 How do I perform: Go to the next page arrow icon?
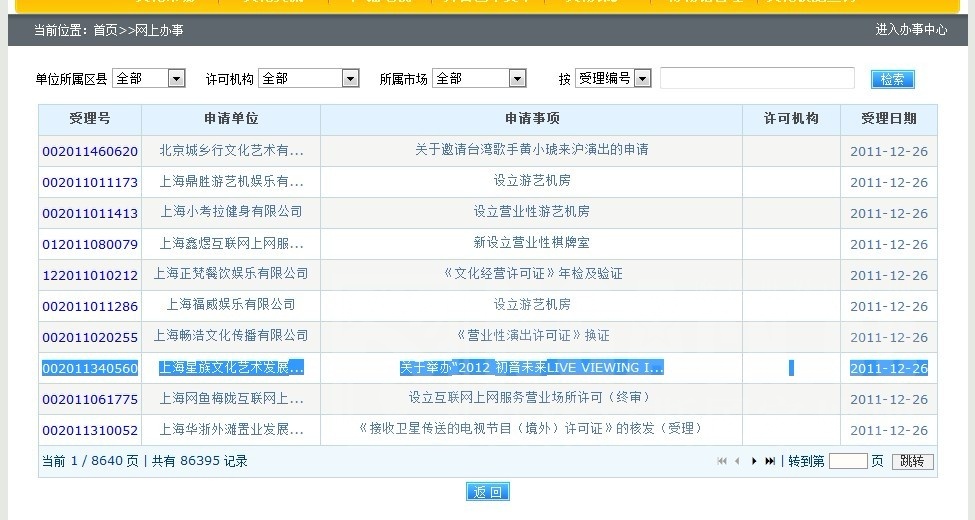tap(754, 461)
